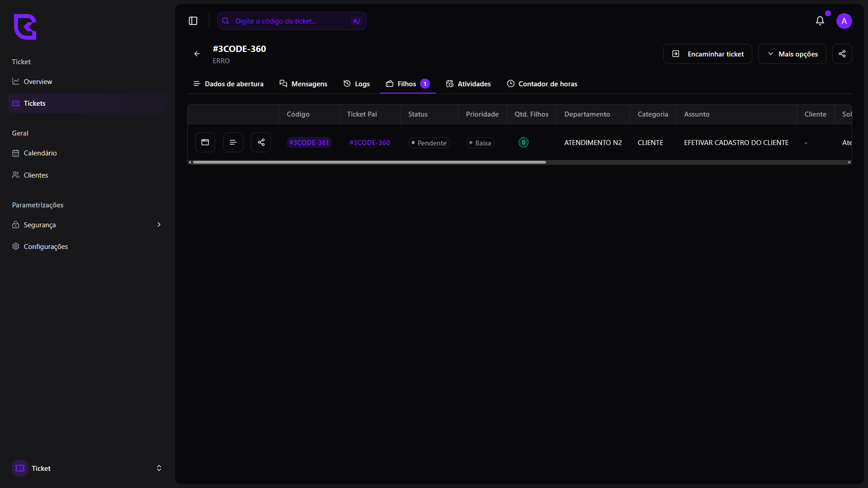Image resolution: width=868 pixels, height=488 pixels.
Task: Click the share icon in row
Action: pyautogui.click(x=261, y=142)
